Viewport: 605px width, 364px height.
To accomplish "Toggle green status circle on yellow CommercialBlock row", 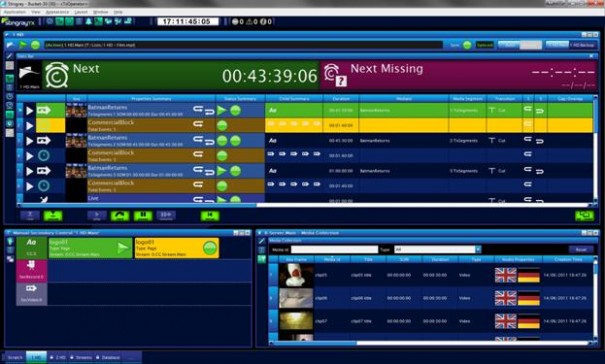I will click(x=222, y=125).
